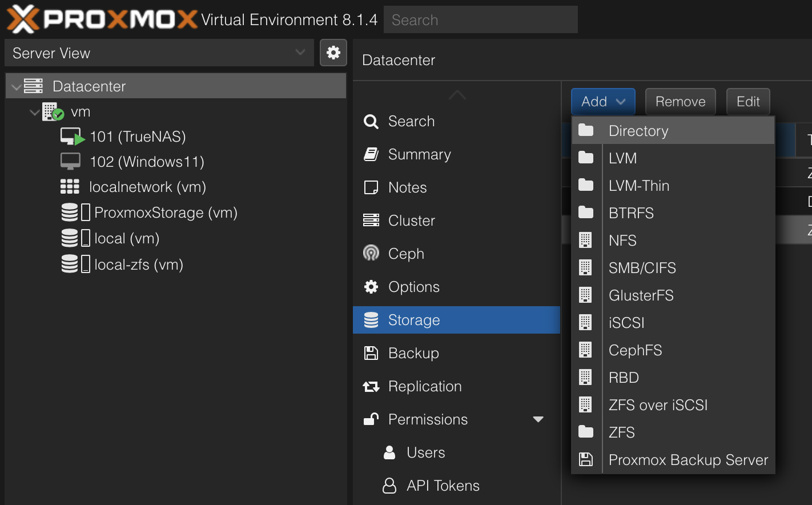
Task: Select local-zfs (vm) tree row
Action: point(176,264)
